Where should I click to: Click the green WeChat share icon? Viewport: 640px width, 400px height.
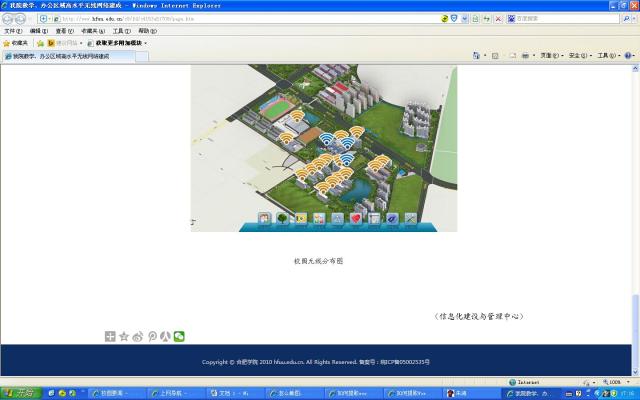[179, 336]
